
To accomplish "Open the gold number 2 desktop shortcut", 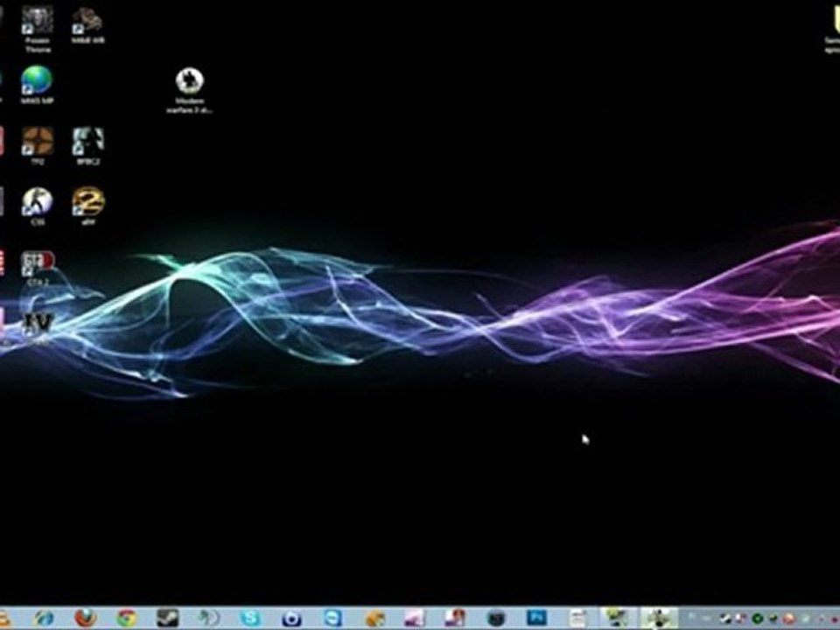I will [88, 206].
